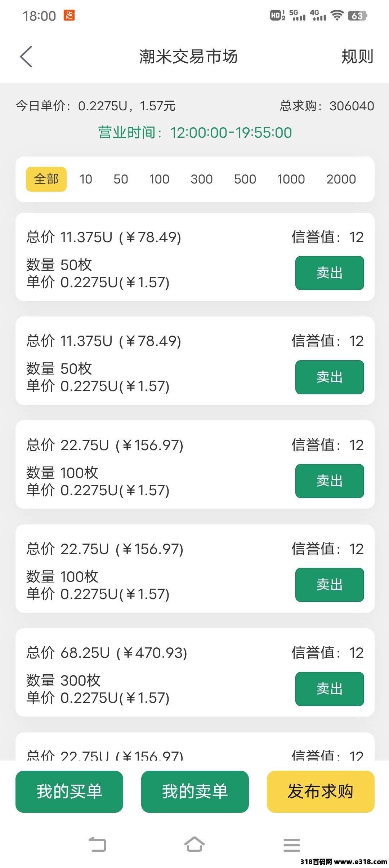Tap 卖出 on the 68.25U order
Image resolution: width=389 pixels, height=868 pixels.
pyautogui.click(x=330, y=688)
